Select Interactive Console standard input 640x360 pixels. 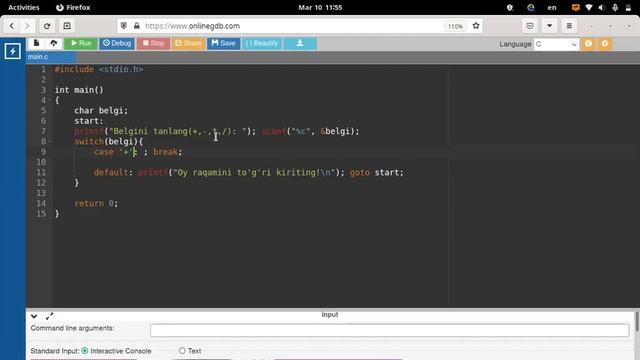85,351
